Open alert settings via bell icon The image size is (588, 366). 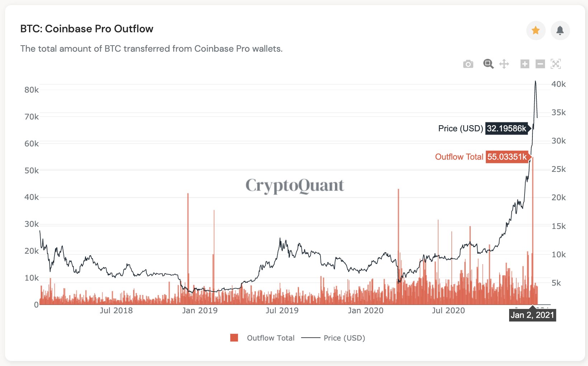click(x=560, y=30)
